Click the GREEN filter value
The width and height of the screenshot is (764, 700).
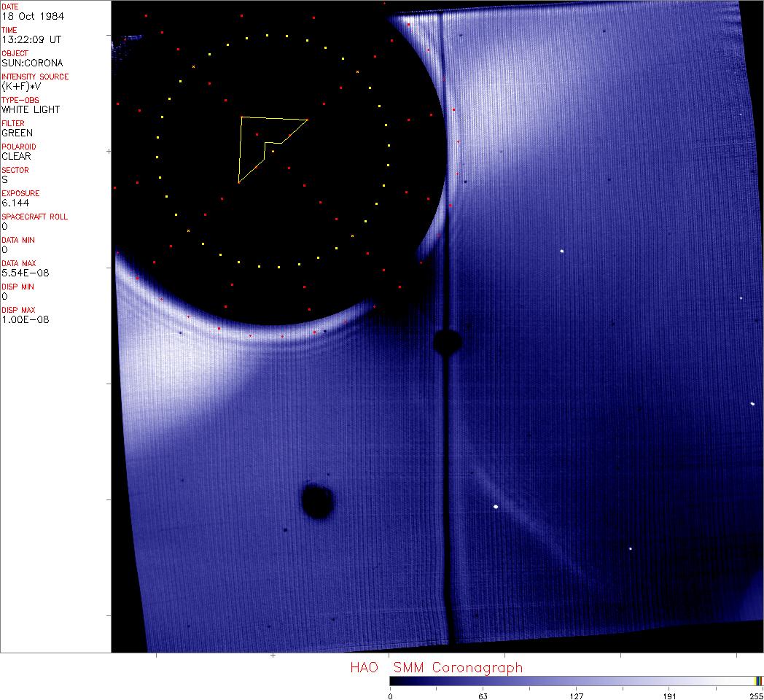[17, 133]
